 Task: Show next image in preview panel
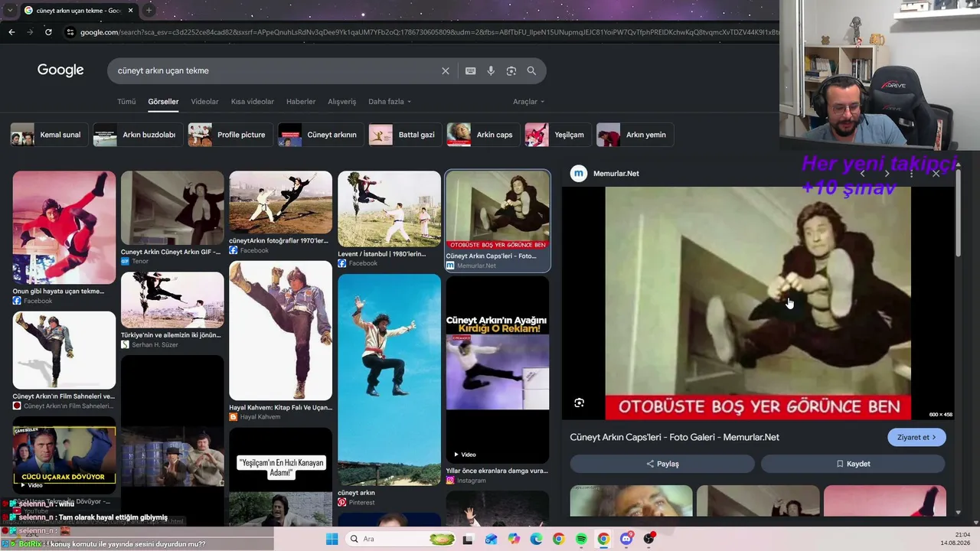tap(887, 174)
